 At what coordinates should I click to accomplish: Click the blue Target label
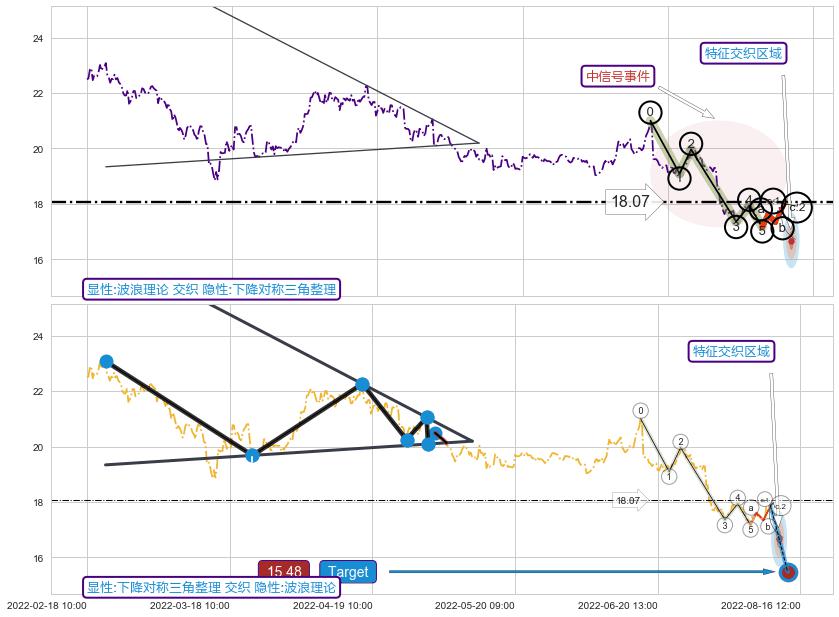tap(347, 572)
